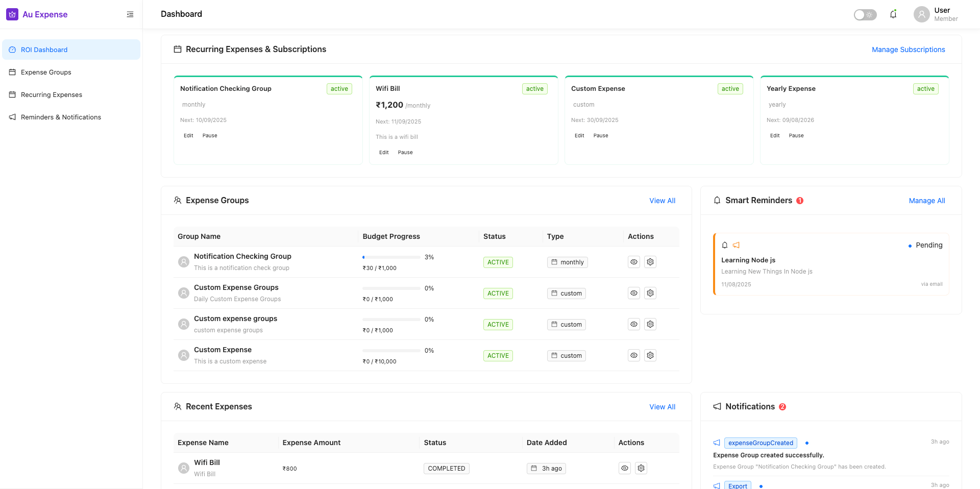Open Reminders & Notifications sidebar item

[x=61, y=117]
